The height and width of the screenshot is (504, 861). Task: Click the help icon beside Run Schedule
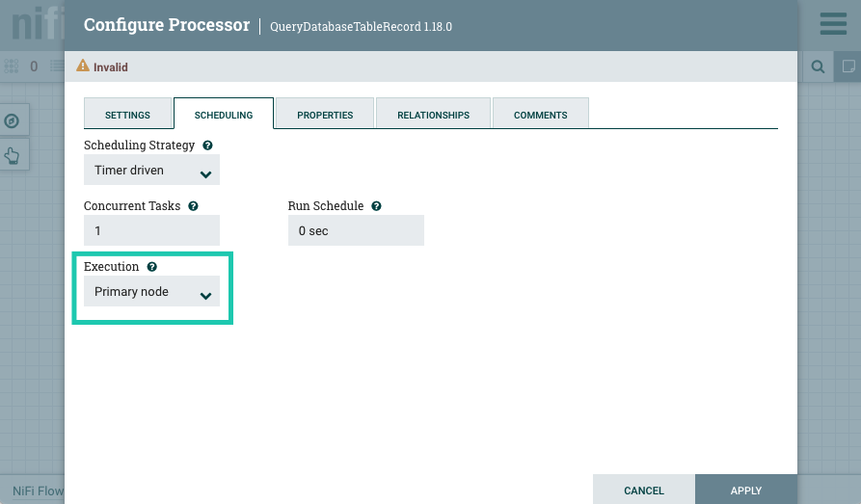click(x=376, y=206)
